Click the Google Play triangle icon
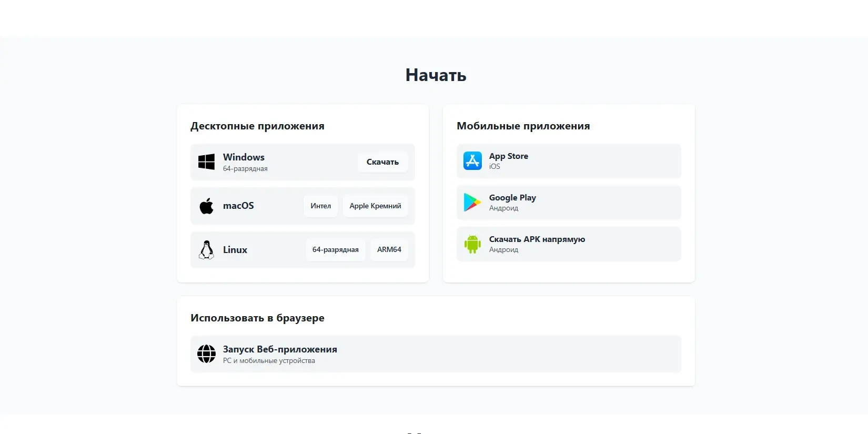868x434 pixels. point(472,203)
